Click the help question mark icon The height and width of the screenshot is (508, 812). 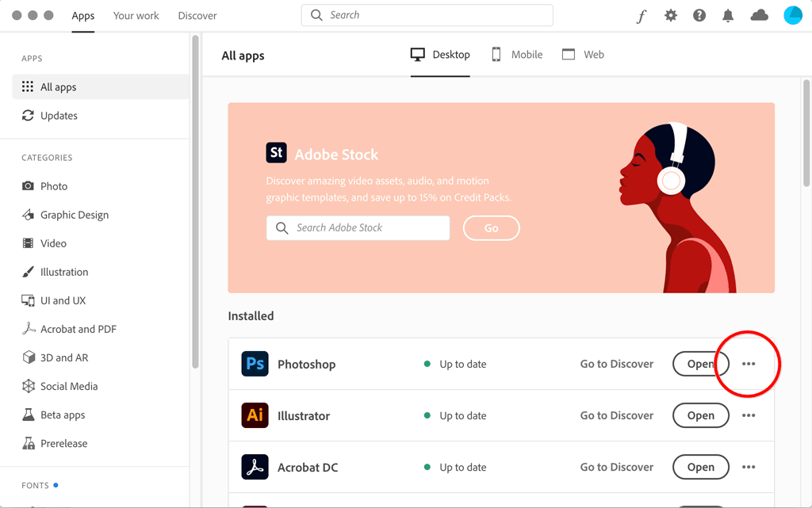point(699,16)
